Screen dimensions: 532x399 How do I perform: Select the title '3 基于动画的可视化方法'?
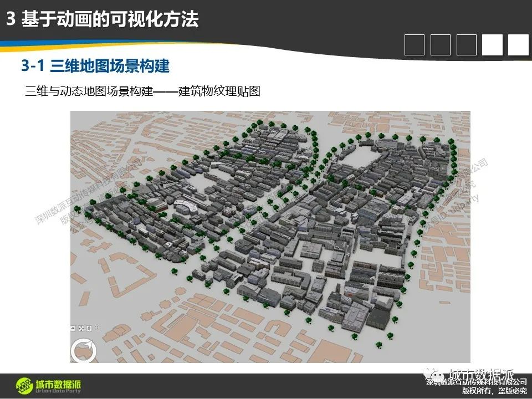[102, 19]
